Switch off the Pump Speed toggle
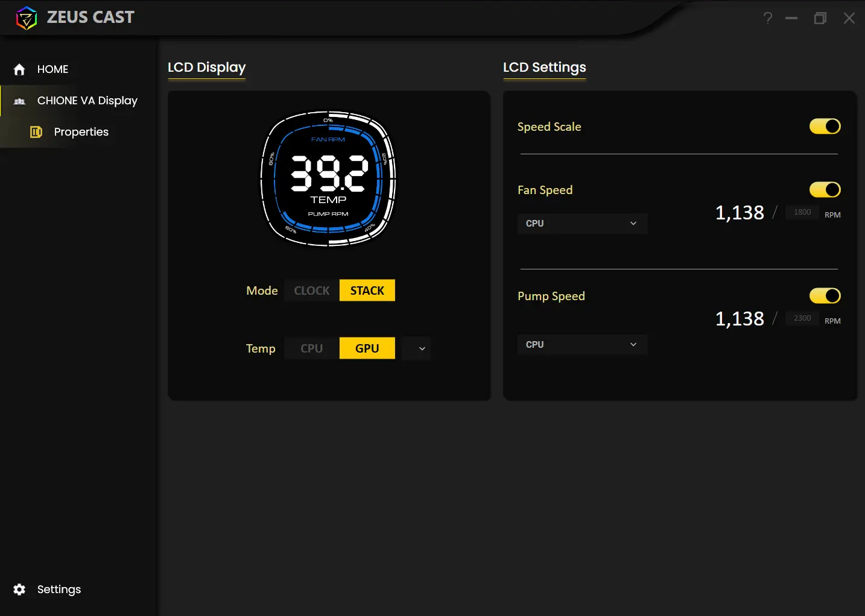865x616 pixels. [825, 296]
